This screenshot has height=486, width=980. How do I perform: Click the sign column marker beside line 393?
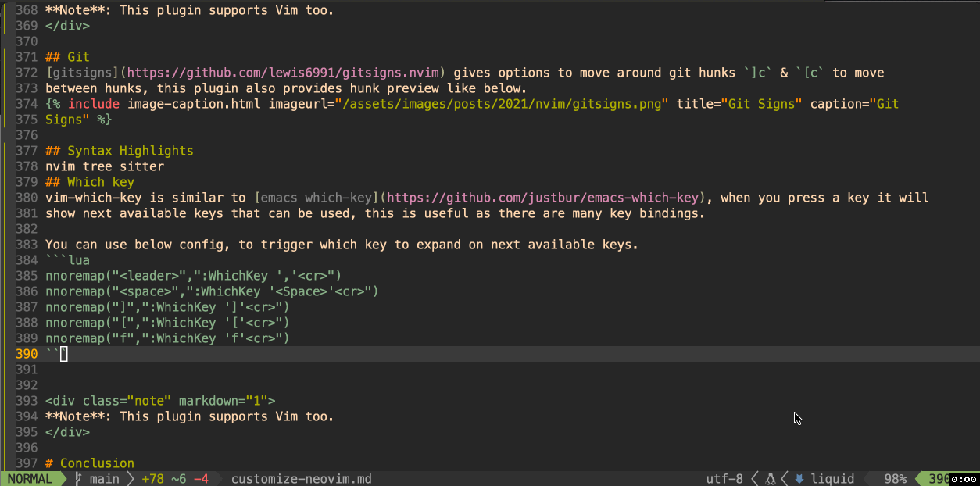(3, 400)
